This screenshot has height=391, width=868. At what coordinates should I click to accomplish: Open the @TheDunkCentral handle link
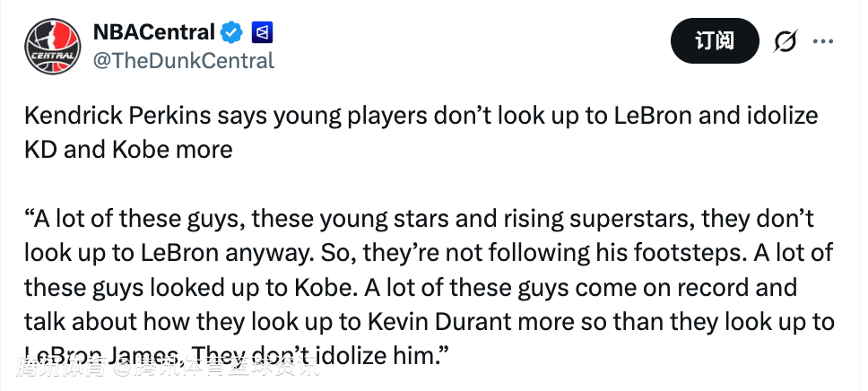click(x=183, y=61)
